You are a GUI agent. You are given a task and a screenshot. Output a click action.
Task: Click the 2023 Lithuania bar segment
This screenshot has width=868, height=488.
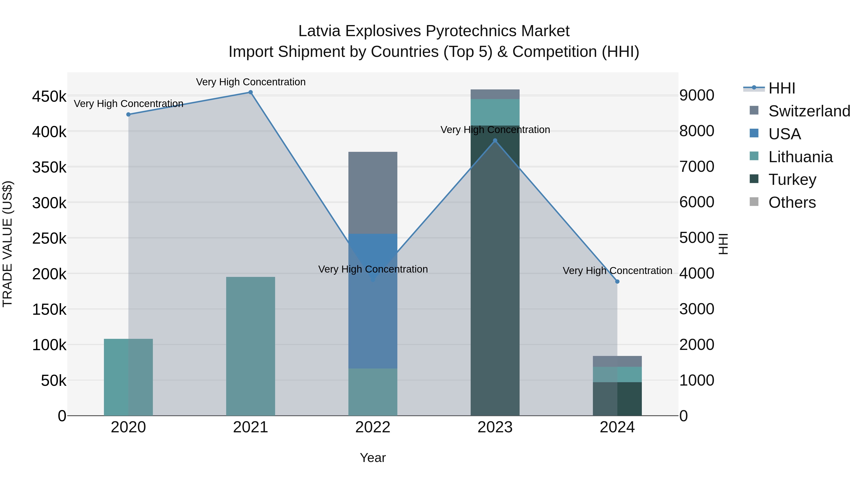point(495,112)
